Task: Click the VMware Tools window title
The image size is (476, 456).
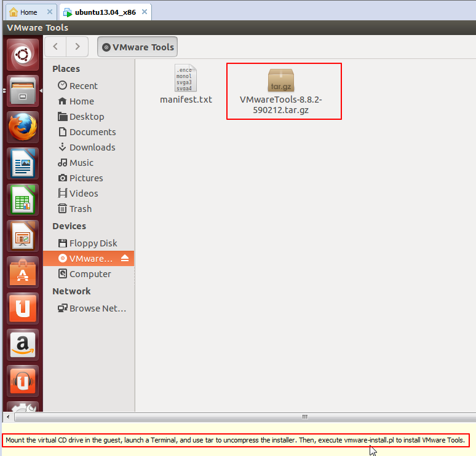Action: point(38,28)
